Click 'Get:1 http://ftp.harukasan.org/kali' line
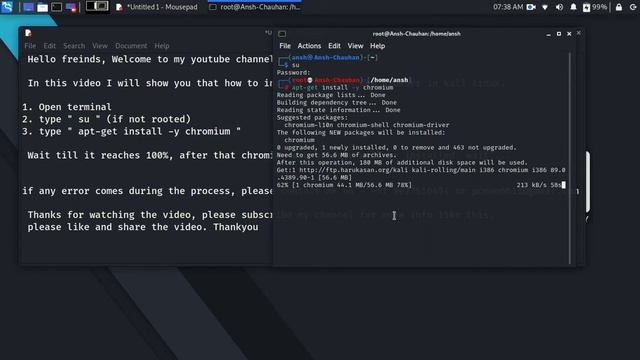 pos(421,170)
